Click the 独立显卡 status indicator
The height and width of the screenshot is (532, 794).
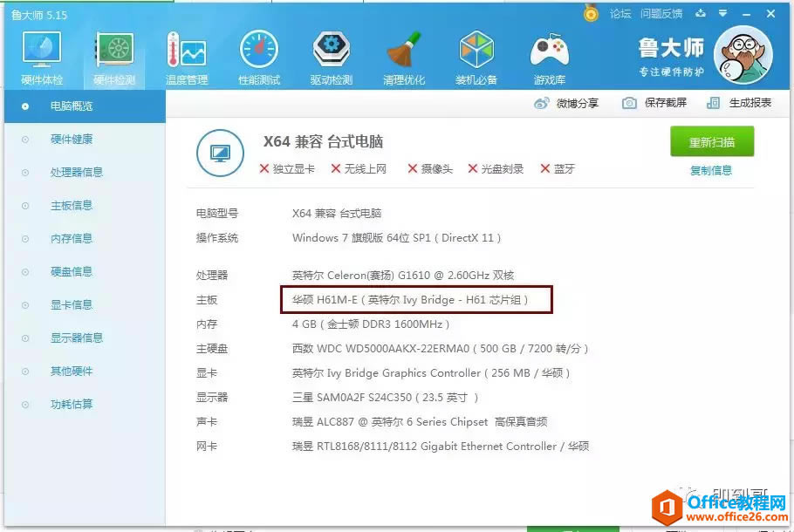click(x=286, y=169)
